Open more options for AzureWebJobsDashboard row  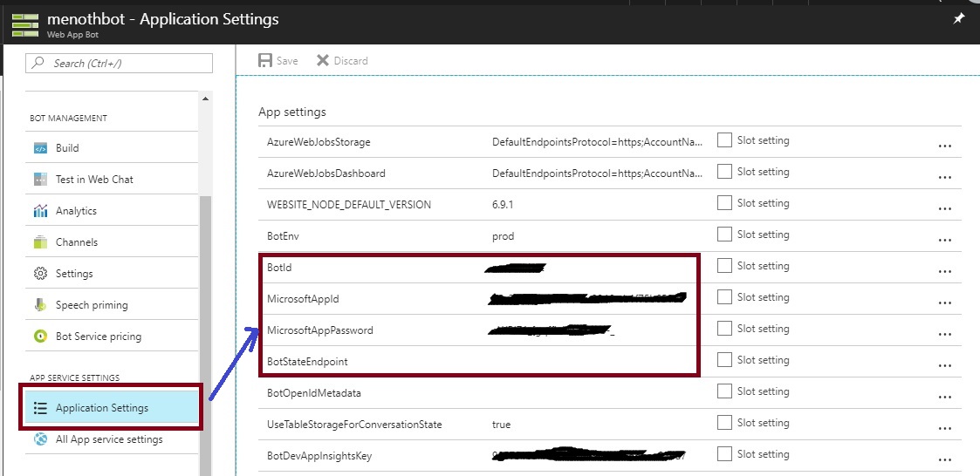944,178
